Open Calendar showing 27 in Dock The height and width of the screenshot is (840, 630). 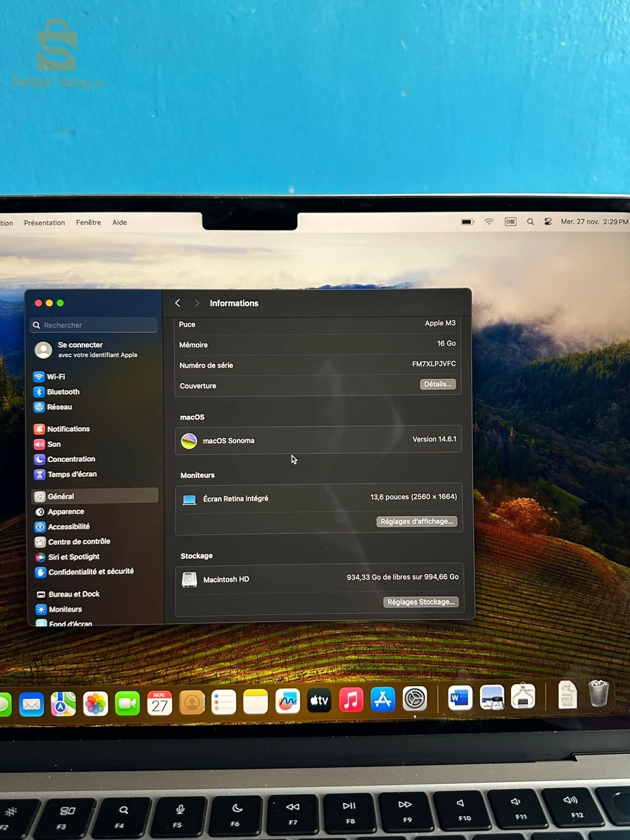pos(160,703)
